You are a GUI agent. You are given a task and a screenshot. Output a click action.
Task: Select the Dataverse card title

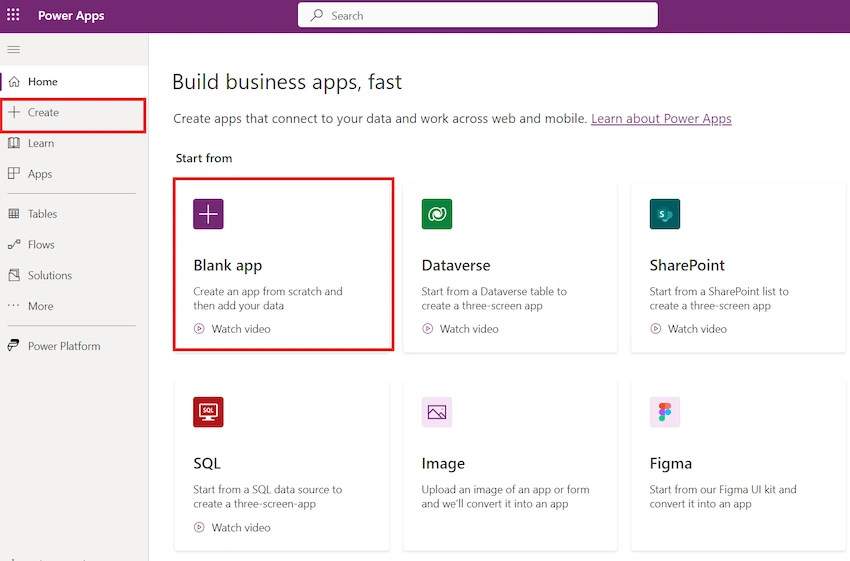tap(456, 265)
